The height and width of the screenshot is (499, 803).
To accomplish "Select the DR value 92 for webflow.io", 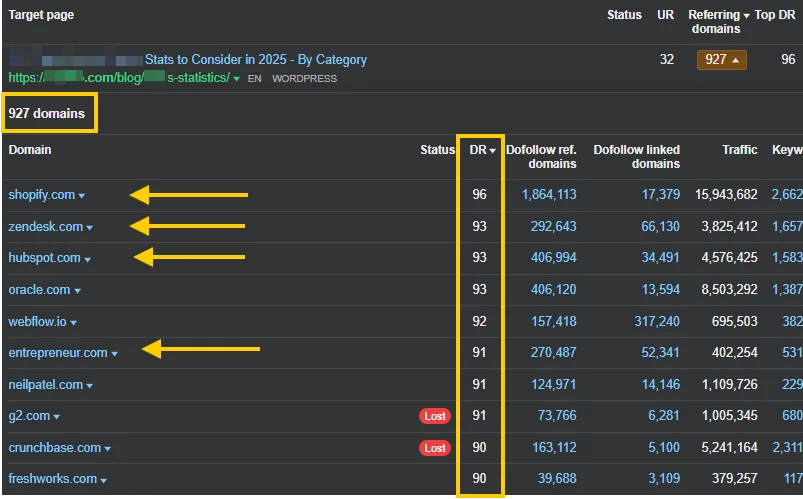I will click(479, 322).
